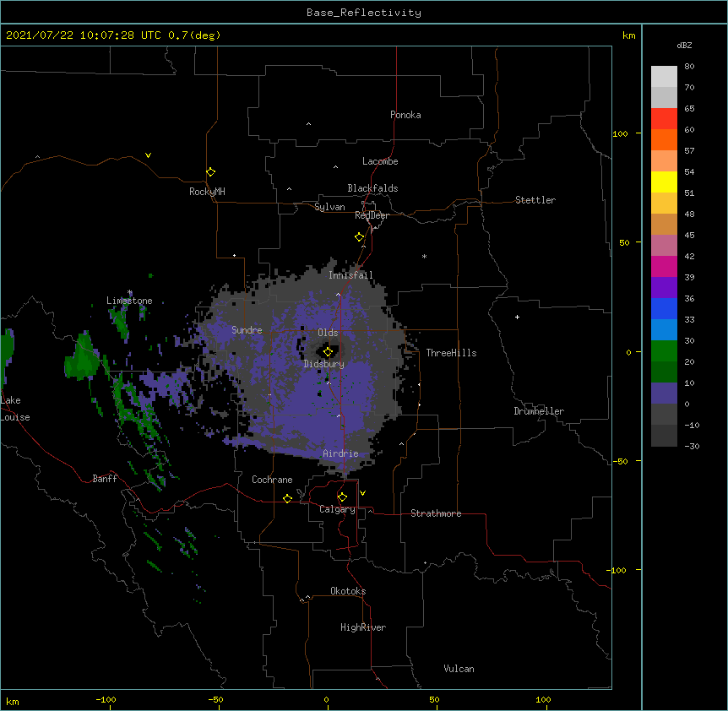Click the RockyMH town label
This screenshot has width=728, height=711.
coord(207,192)
